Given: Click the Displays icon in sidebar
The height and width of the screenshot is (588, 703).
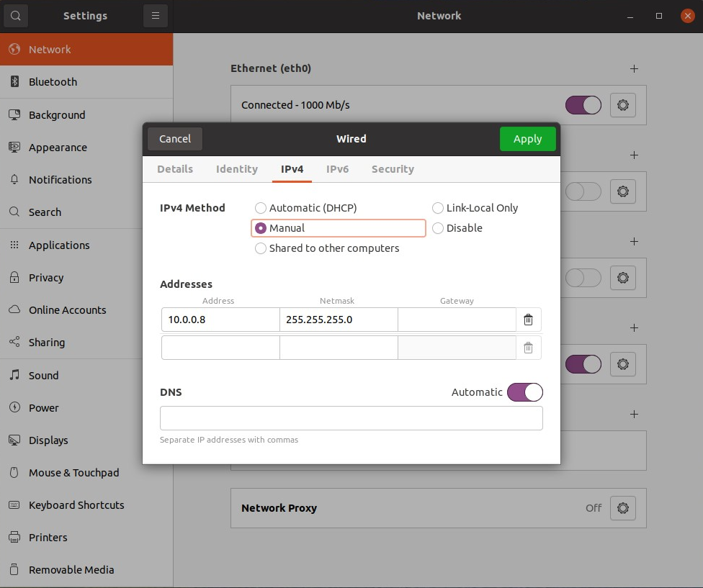Looking at the screenshot, I should [14, 440].
